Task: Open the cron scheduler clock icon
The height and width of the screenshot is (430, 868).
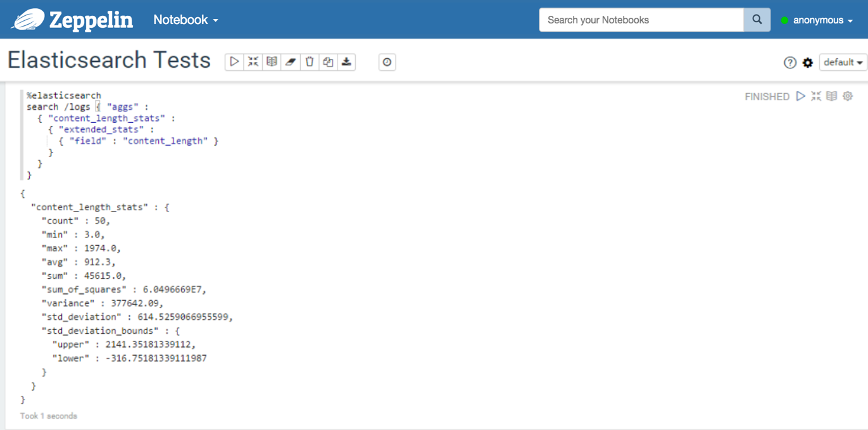Action: coord(387,62)
